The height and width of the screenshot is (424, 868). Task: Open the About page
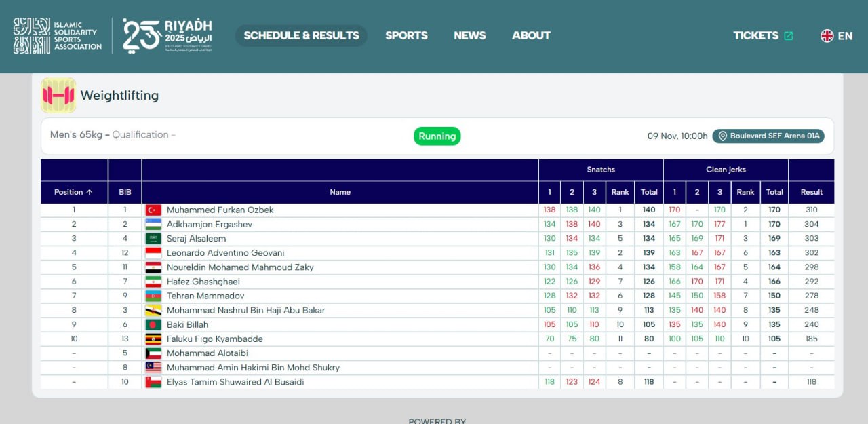[x=531, y=35]
